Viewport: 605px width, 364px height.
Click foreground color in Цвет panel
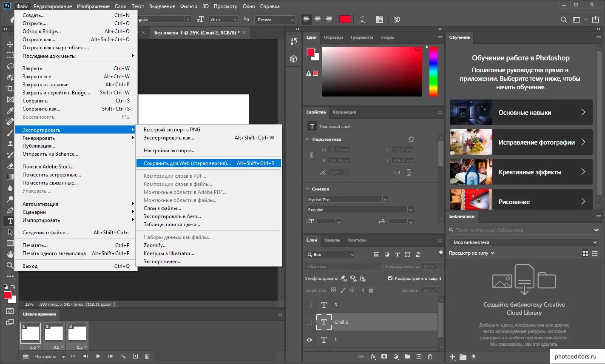pyautogui.click(x=311, y=52)
